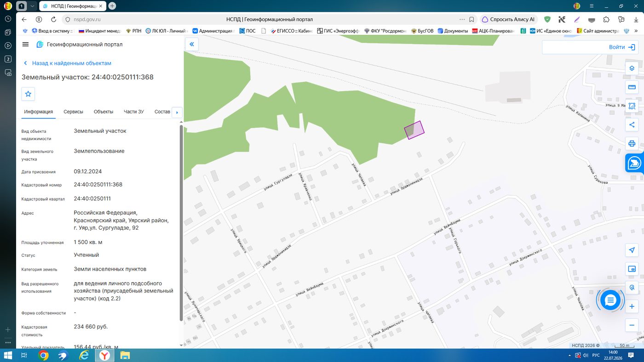Zoom in the map with plus button

coord(632,306)
